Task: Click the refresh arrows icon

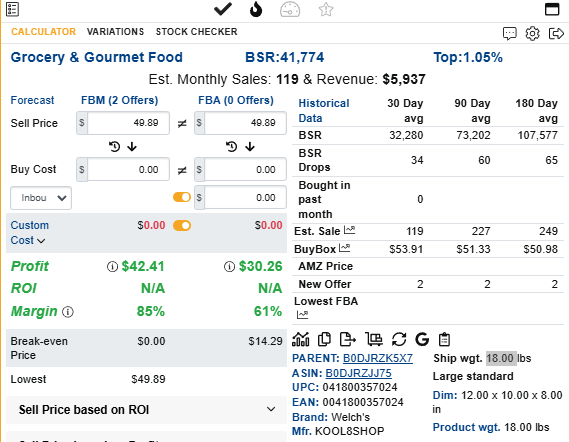Action: click(399, 340)
